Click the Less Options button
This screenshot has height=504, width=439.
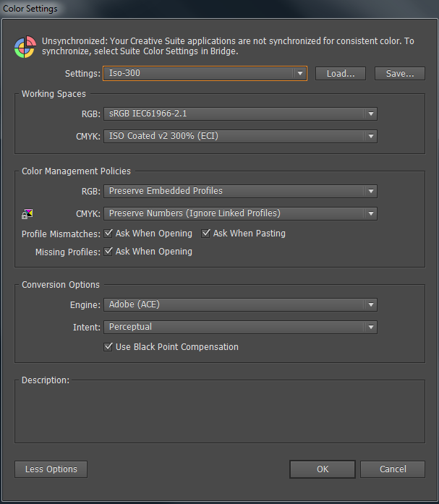[x=51, y=469]
